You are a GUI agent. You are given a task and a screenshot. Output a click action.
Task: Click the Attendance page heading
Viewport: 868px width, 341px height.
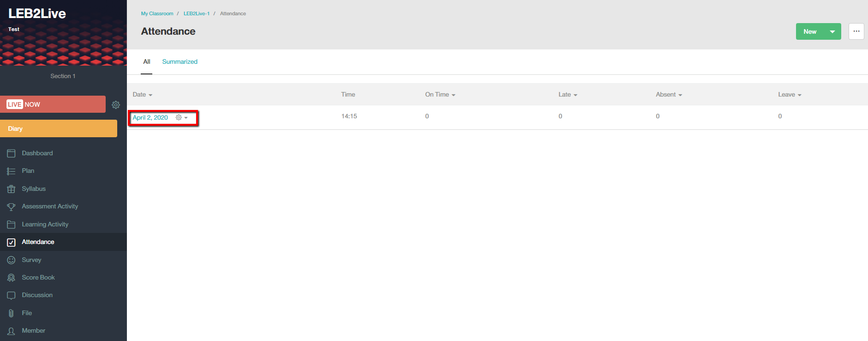click(x=168, y=31)
